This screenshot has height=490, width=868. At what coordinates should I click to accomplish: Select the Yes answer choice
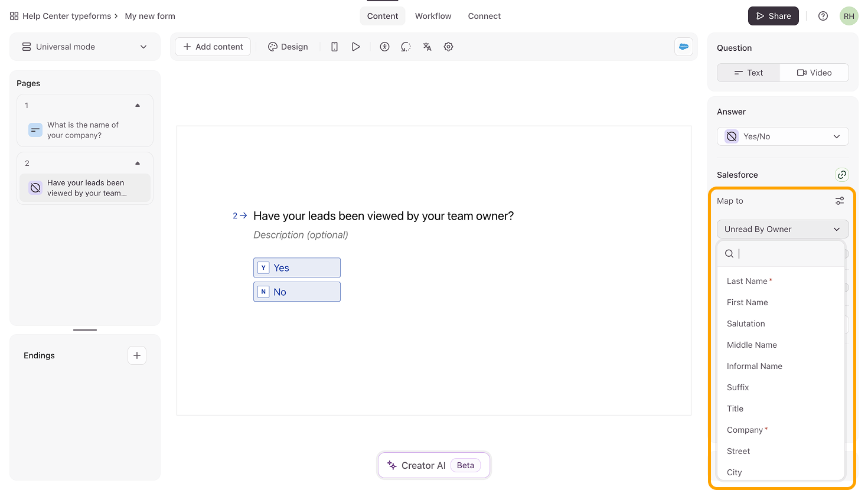296,268
